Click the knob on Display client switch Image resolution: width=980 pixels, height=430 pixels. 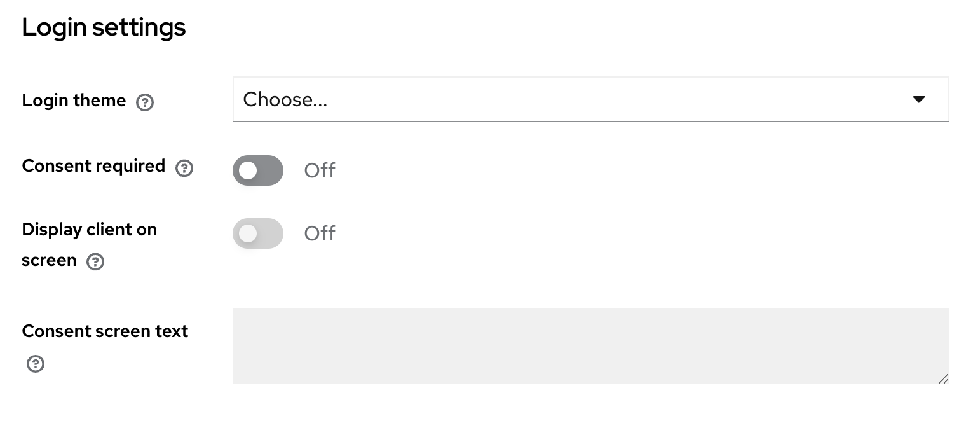(x=248, y=233)
